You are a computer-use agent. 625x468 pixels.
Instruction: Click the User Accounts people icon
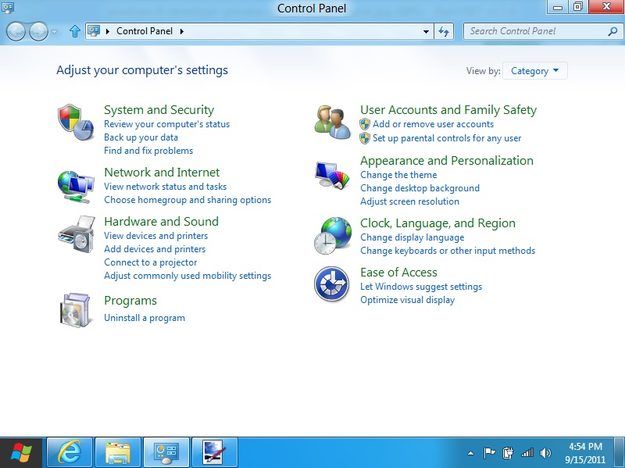332,122
